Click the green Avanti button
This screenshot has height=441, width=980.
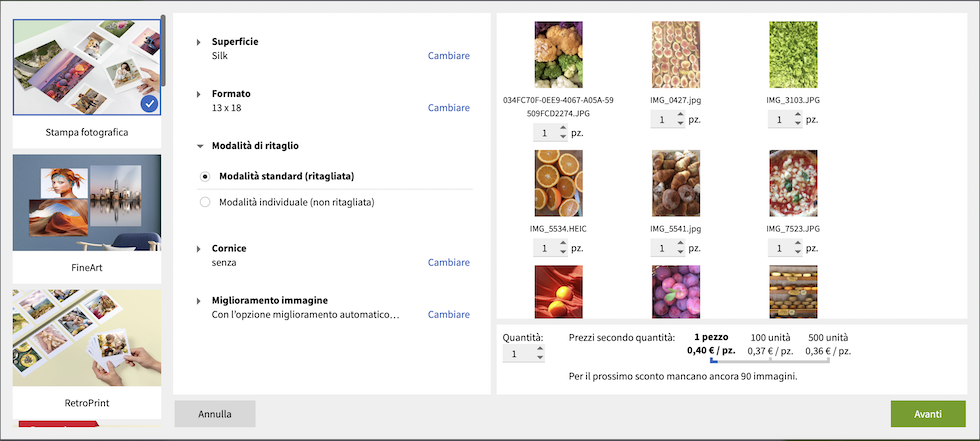tap(927, 414)
